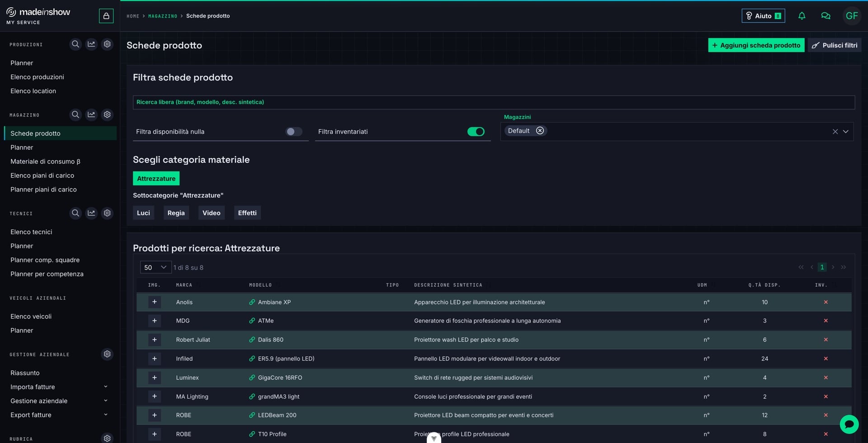Open Magazzino settings gear
Viewport: 868px width, 443px height.
point(107,115)
